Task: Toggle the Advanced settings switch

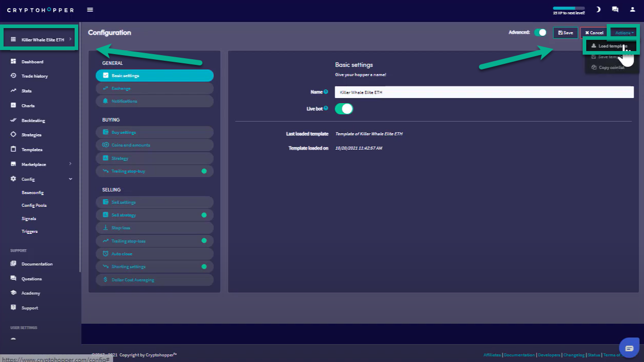Action: click(x=540, y=33)
